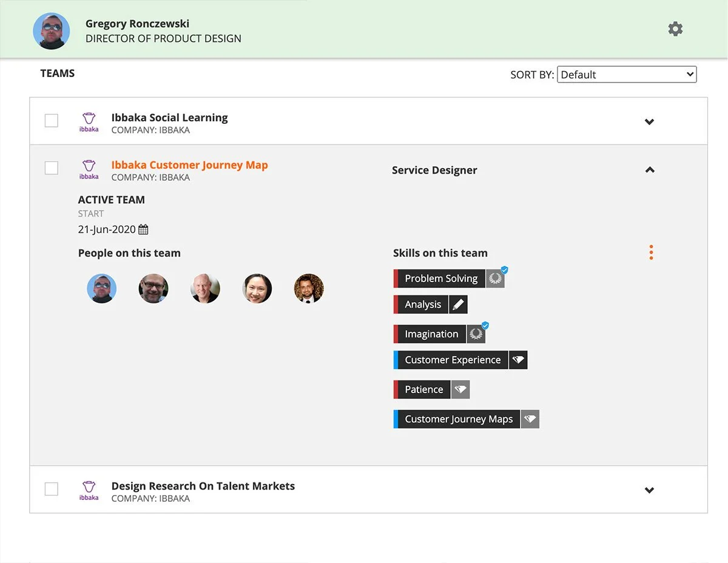Select the fifth bearded team member avatar

(x=309, y=288)
